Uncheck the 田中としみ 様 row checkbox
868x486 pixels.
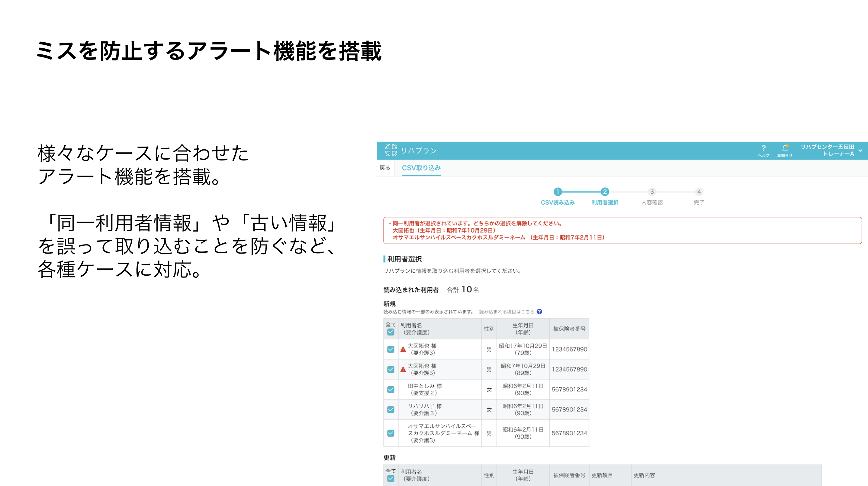coord(391,390)
